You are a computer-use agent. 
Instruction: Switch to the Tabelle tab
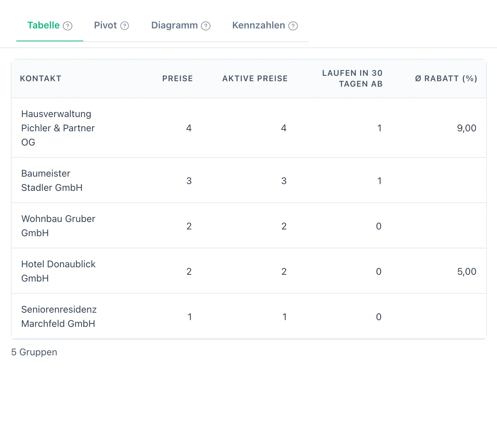50,25
